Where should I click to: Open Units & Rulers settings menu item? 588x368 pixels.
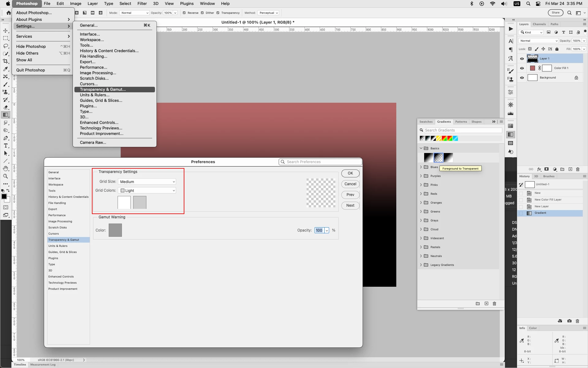tap(94, 95)
